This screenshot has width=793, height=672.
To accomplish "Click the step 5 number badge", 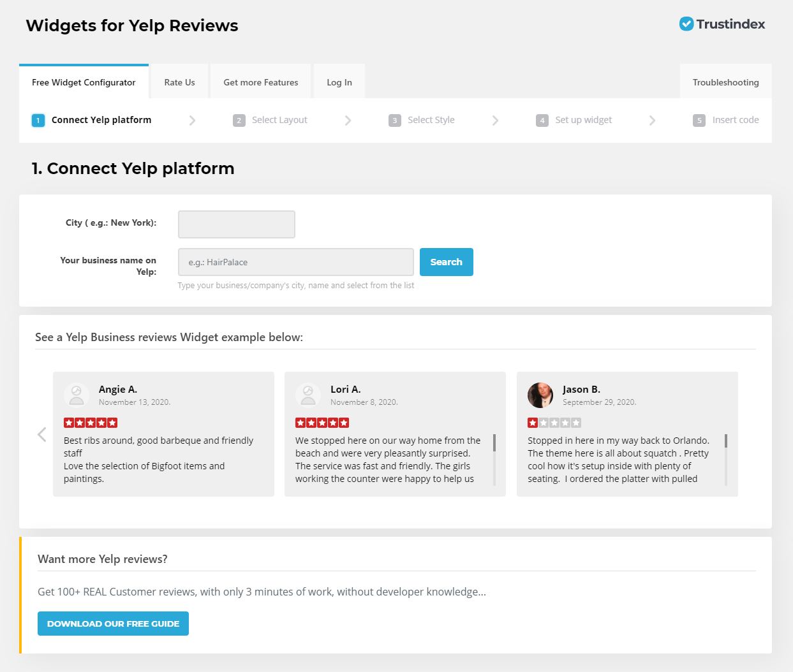I will [x=699, y=121].
